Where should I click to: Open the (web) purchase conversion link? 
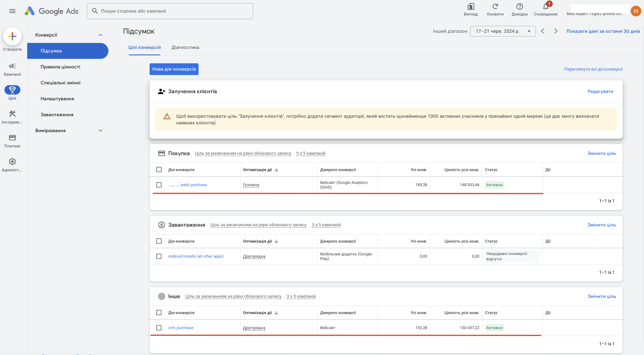coord(187,185)
